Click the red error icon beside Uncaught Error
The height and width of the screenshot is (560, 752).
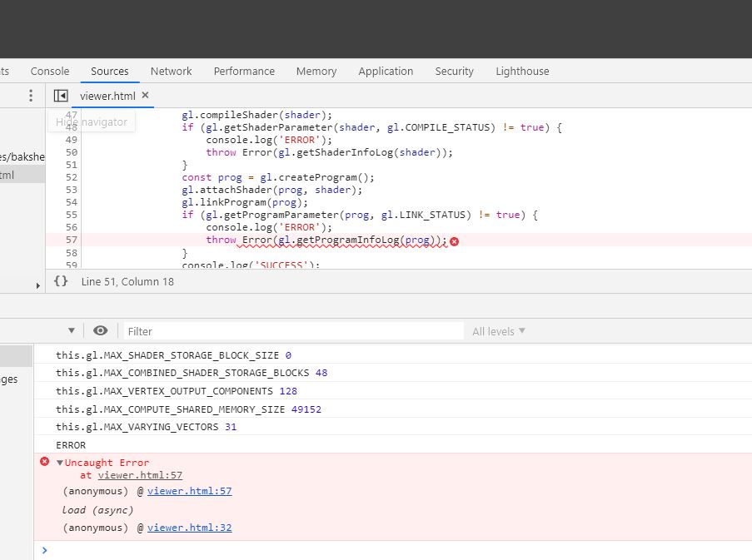tap(45, 462)
